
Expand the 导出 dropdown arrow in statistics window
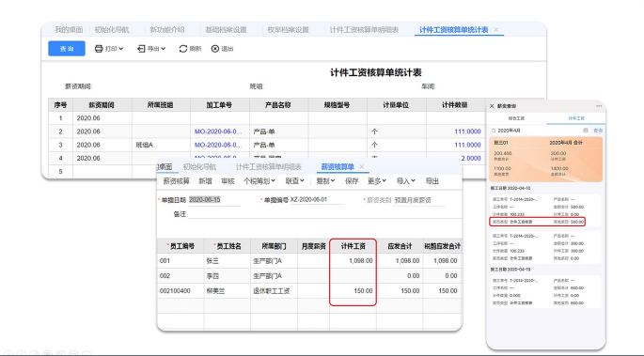click(163, 49)
